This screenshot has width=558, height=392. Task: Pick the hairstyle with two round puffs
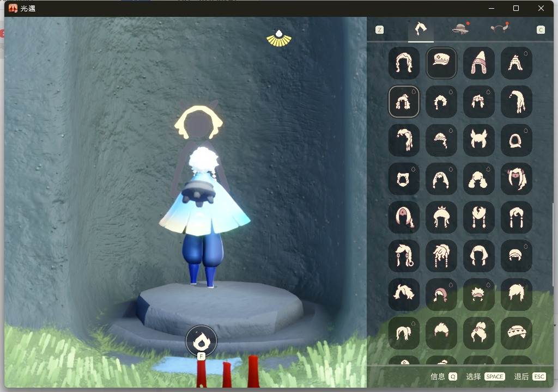coord(478,179)
